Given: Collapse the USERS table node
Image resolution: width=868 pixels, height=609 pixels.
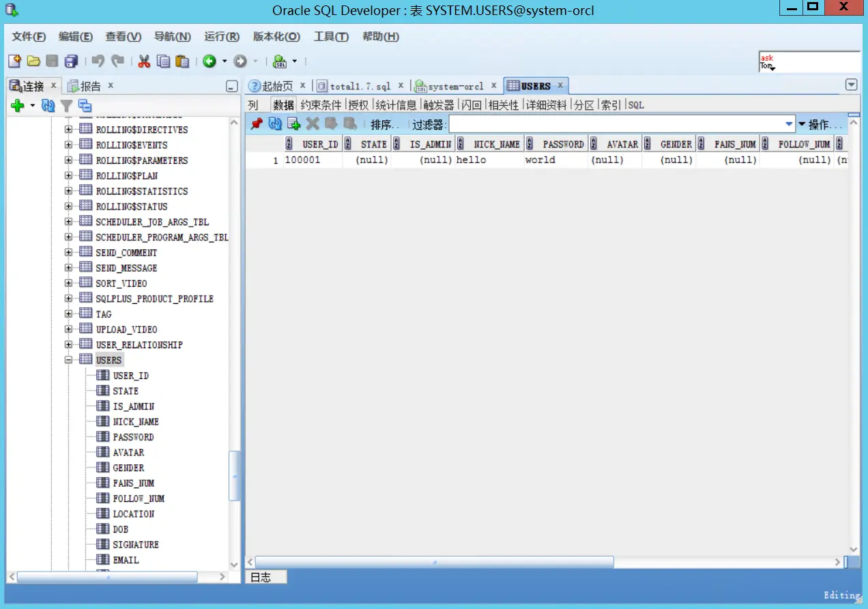Looking at the screenshot, I should pos(68,360).
